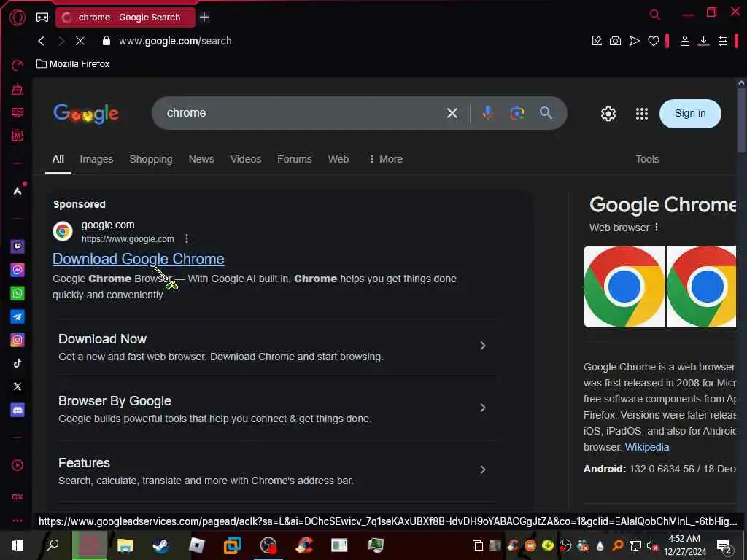Open the notification center icon

[x=724, y=545]
